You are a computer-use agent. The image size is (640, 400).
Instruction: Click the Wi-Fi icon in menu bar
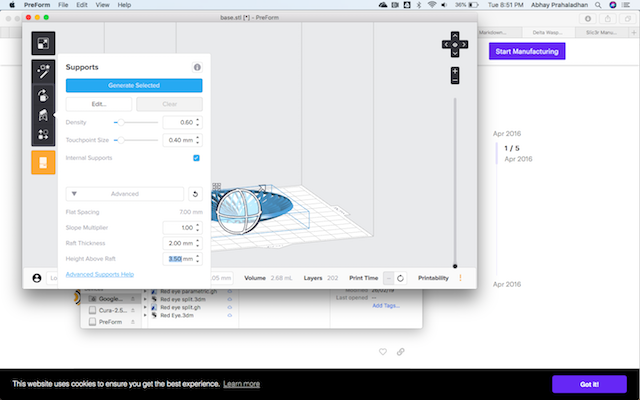tap(432, 5)
